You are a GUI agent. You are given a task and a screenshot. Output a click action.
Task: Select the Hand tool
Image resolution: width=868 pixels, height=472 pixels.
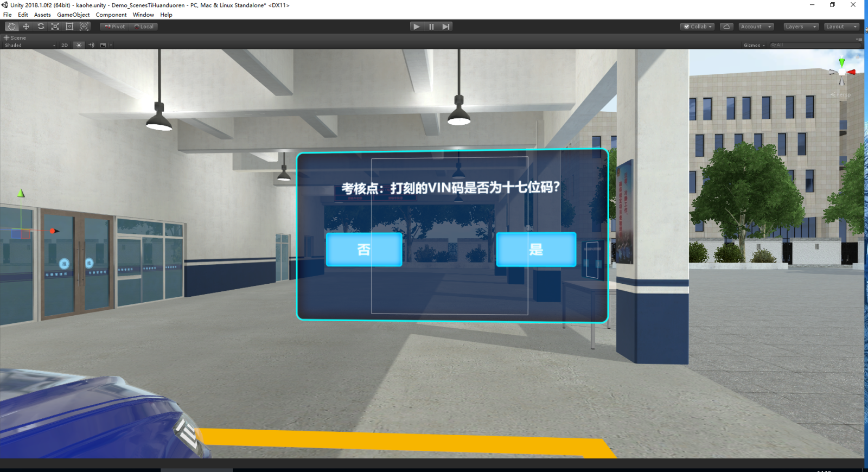(11, 27)
